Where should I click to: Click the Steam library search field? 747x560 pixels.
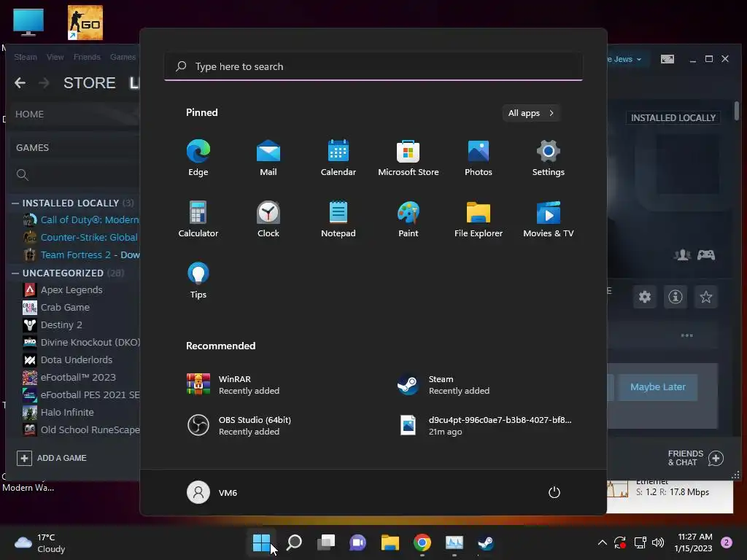[74, 175]
